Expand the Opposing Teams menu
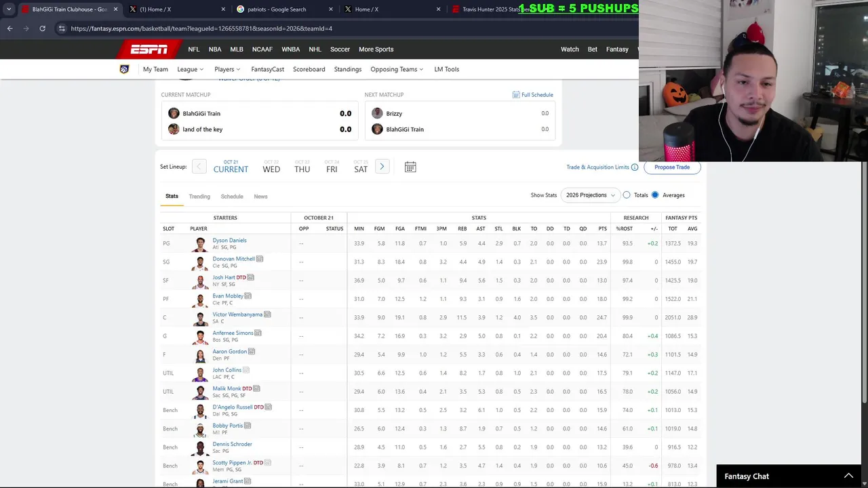The width and height of the screenshot is (868, 488). [397, 69]
